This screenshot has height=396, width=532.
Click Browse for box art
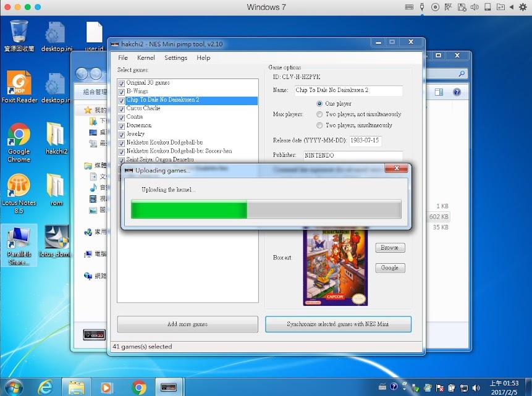390,247
